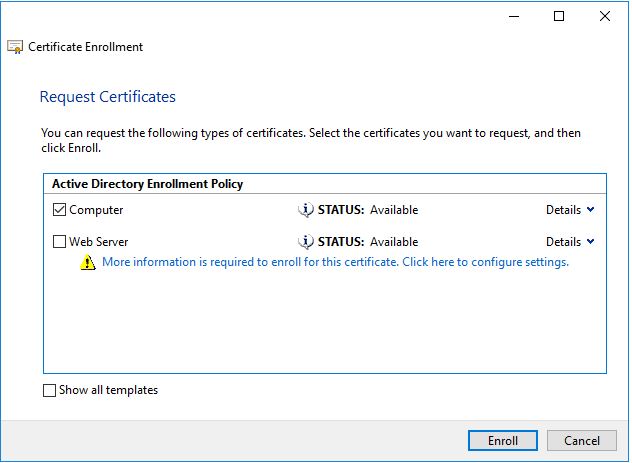Image resolution: width=632 pixels, height=463 pixels.
Task: Click the Web Server status info icon
Action: coord(306,242)
